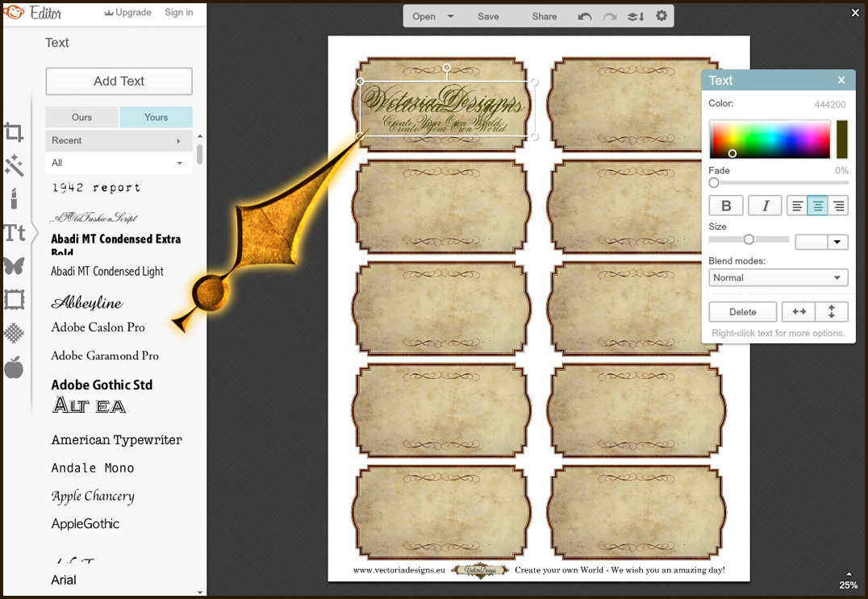
Task: Expand the zoom control above 25%
Action: coord(849,574)
